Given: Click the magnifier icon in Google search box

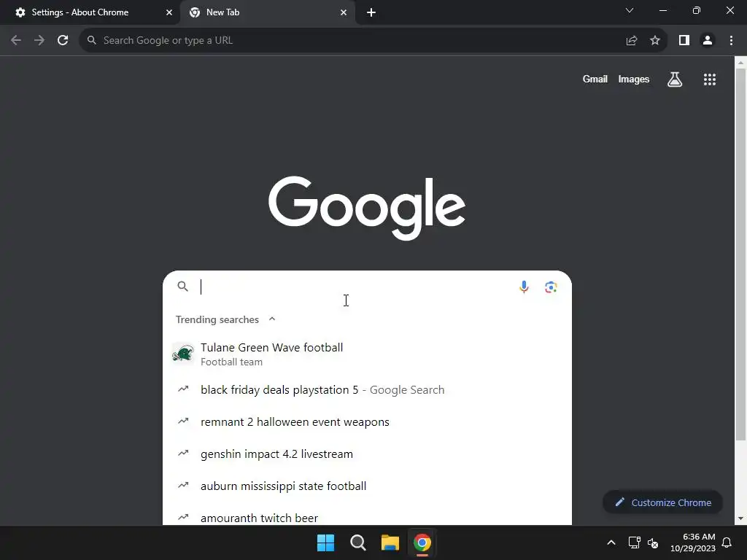Looking at the screenshot, I should pos(183,286).
